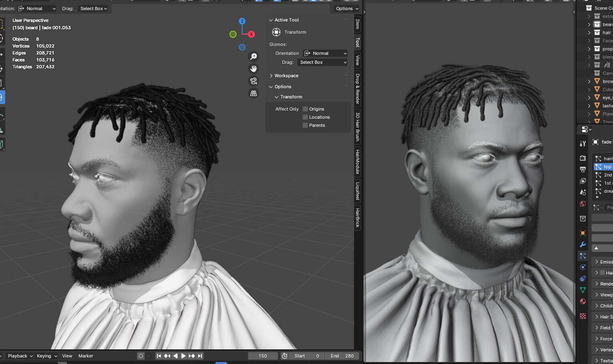Click the zoom magnifier viewport gizmo

(x=253, y=56)
